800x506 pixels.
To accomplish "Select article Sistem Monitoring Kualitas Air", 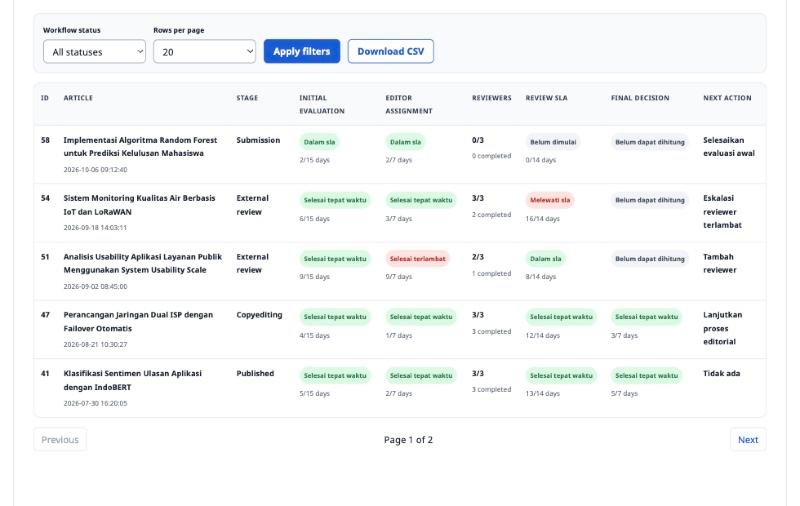I will click(x=139, y=205).
